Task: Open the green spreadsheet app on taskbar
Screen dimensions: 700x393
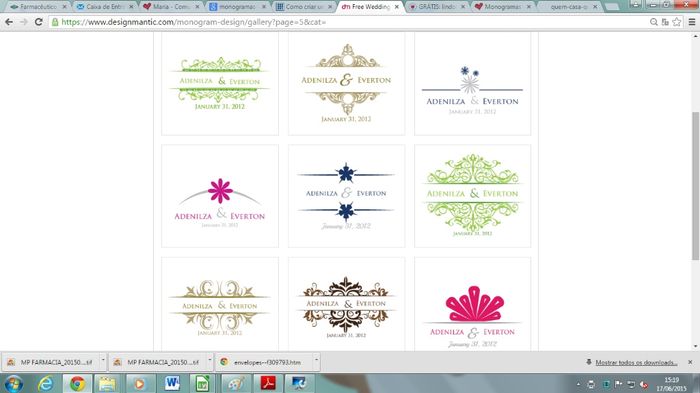Action: [203, 384]
